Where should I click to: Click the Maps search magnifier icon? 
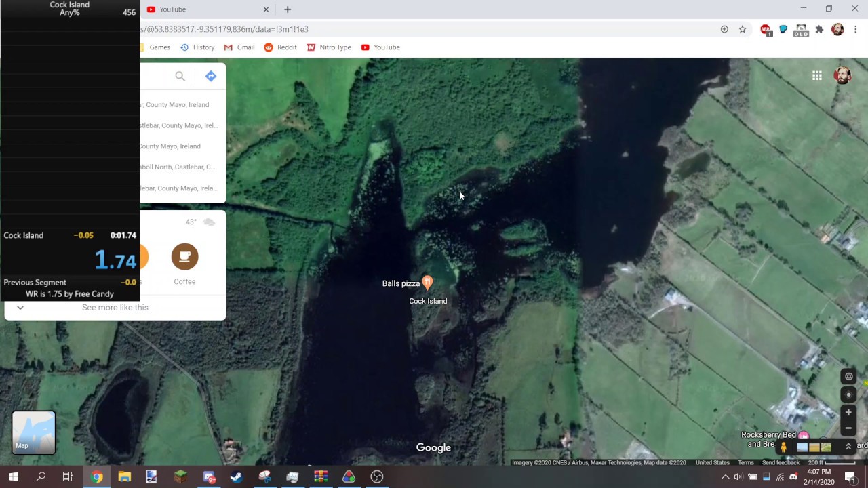tap(180, 77)
